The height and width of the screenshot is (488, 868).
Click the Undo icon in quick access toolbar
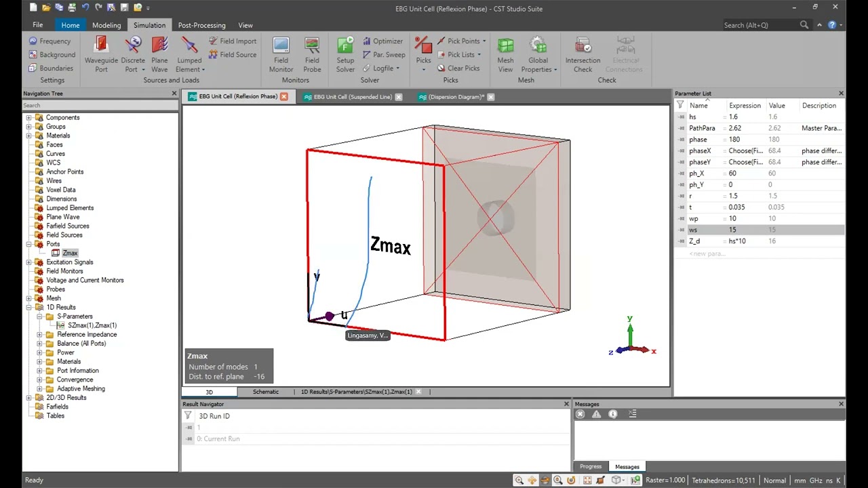pos(85,7)
